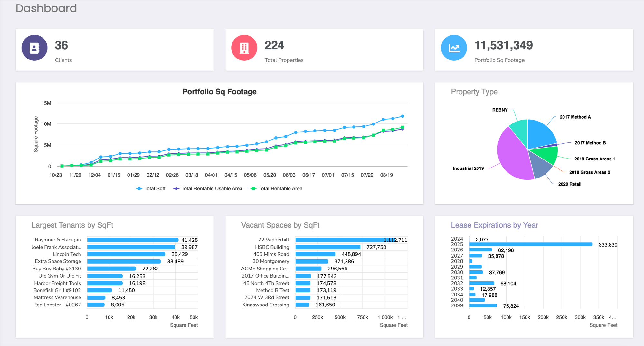
Task: Toggle the Total Sqft legend entry
Action: (151, 189)
